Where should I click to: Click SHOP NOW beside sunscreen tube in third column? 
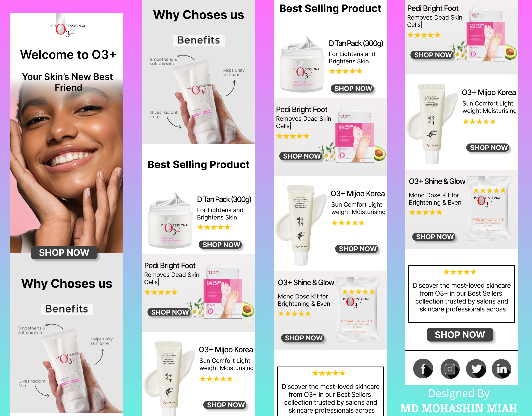coord(358,249)
